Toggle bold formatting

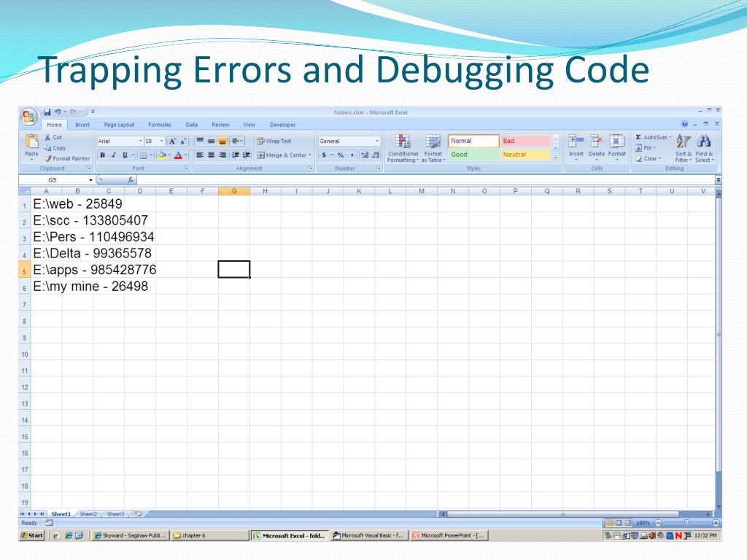(102, 155)
